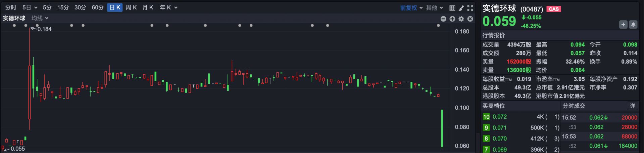Click the 详 details button
The width and height of the screenshot is (644, 153).
pyautogui.click(x=632, y=106)
